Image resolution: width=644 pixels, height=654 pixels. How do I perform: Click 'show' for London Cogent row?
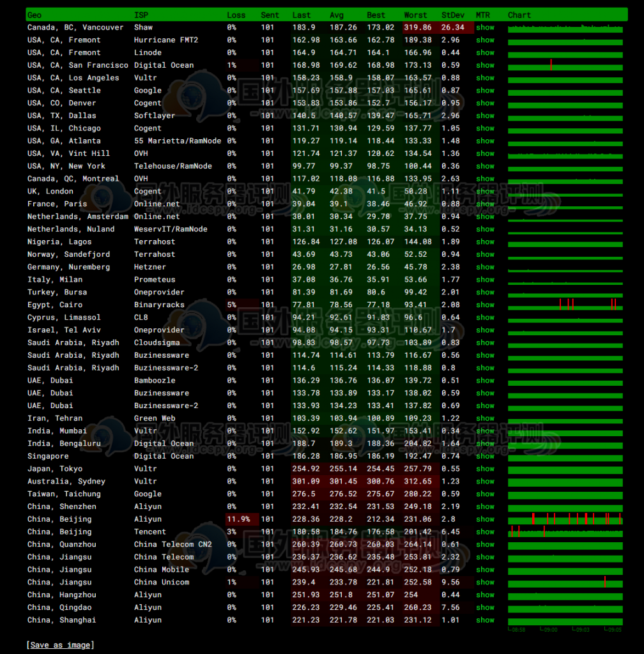click(485, 191)
